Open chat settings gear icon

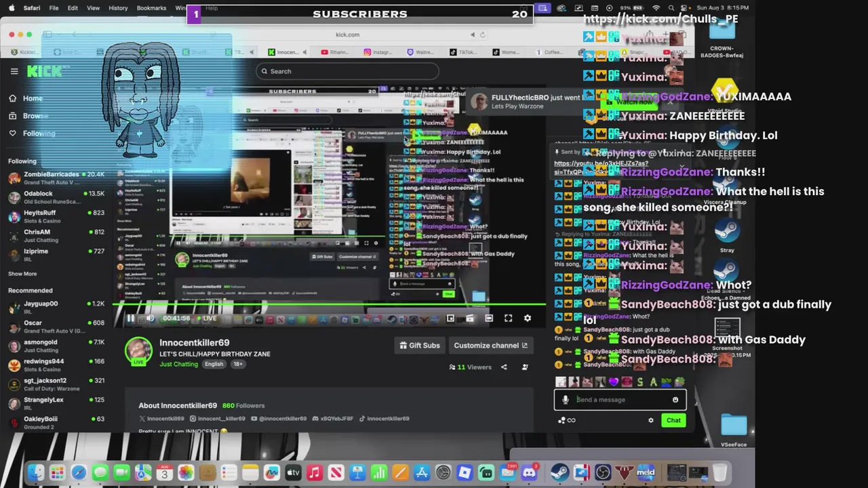point(651,420)
